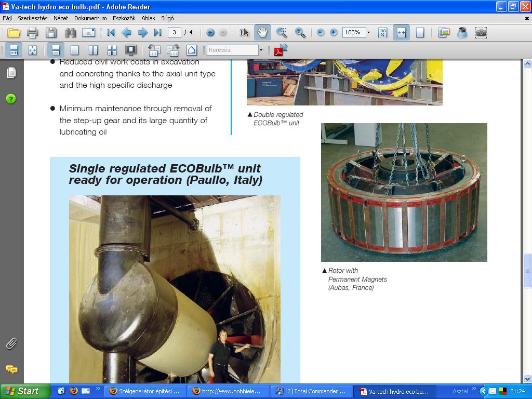This screenshot has height=399, width=532.
Task: Toggle Fit Width view
Action: [x=401, y=33]
